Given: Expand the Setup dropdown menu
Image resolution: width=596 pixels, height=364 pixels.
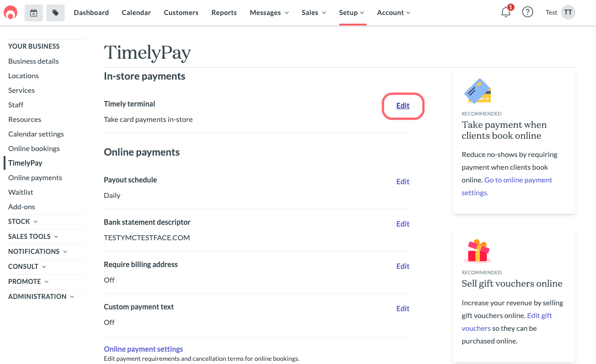Looking at the screenshot, I should (x=352, y=13).
